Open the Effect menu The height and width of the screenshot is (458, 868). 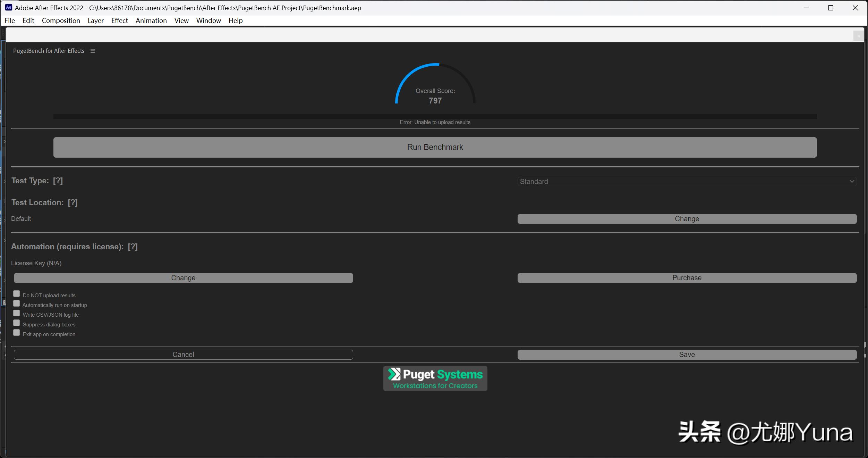point(119,20)
